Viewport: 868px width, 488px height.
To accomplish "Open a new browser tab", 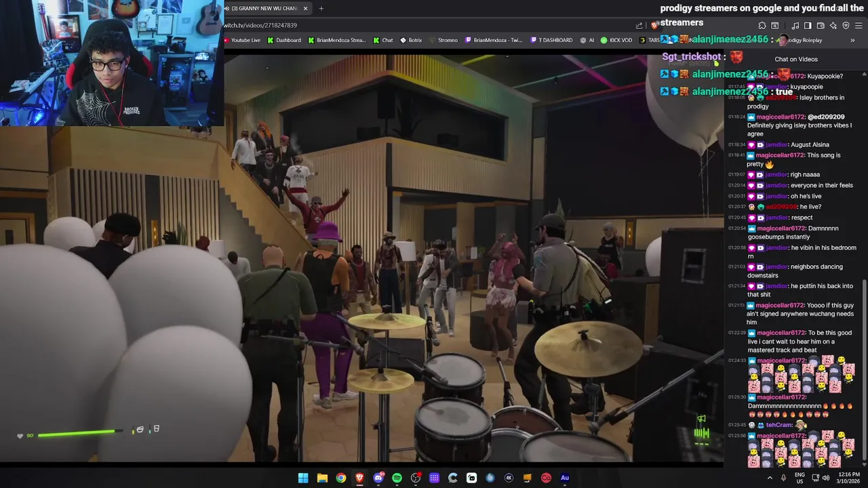I will [321, 8].
